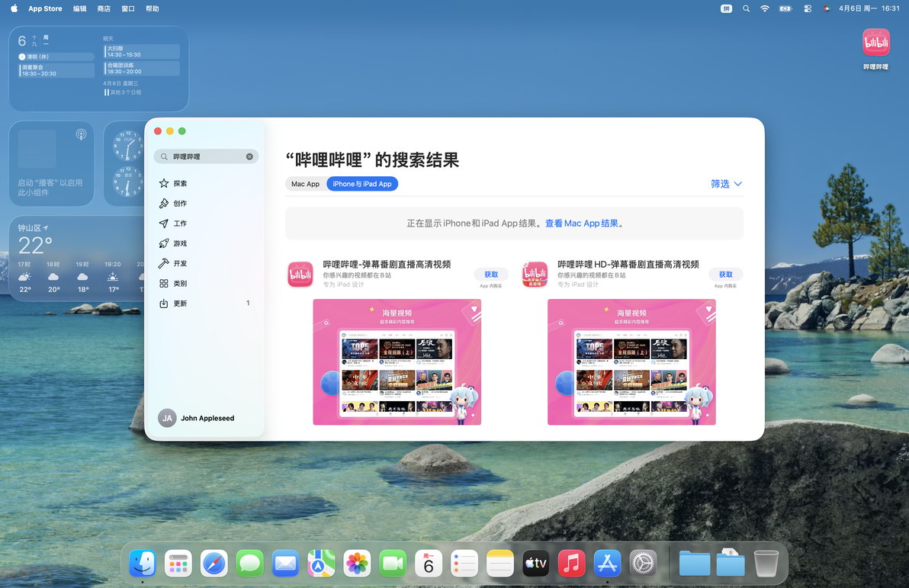Open Finder from the Dock

click(143, 563)
